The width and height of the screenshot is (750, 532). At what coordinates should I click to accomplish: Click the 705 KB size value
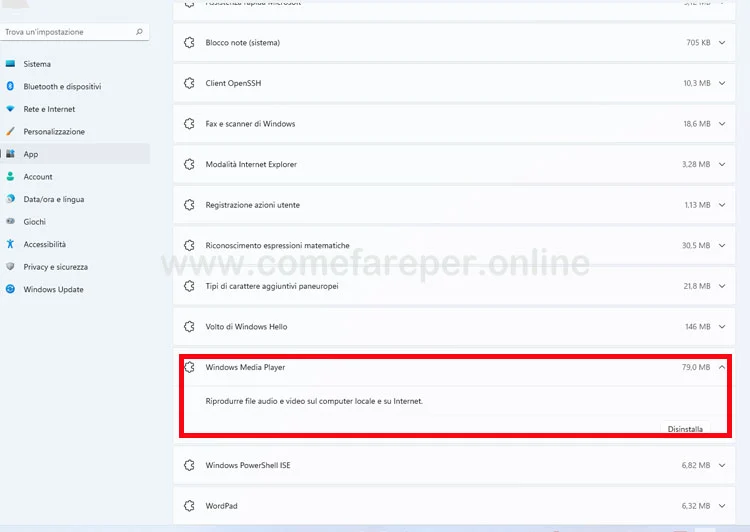pos(698,43)
